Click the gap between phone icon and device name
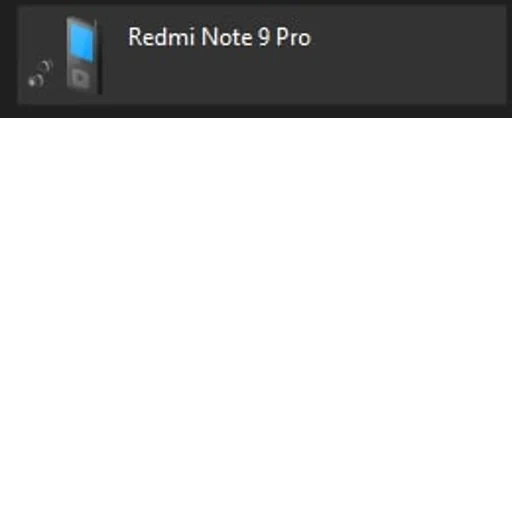 point(115,55)
